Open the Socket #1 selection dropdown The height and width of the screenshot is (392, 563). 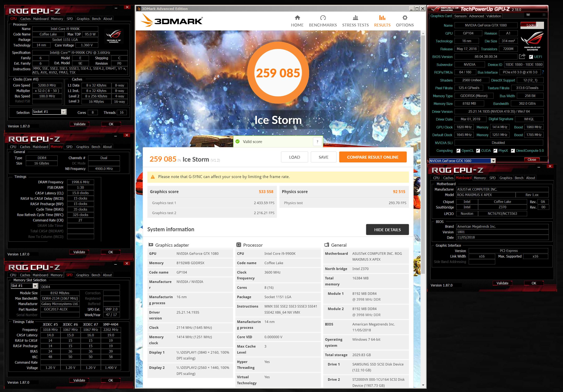click(x=63, y=112)
